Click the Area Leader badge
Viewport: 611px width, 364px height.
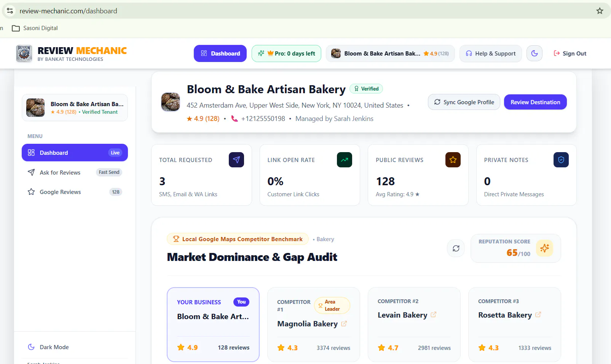(332, 305)
